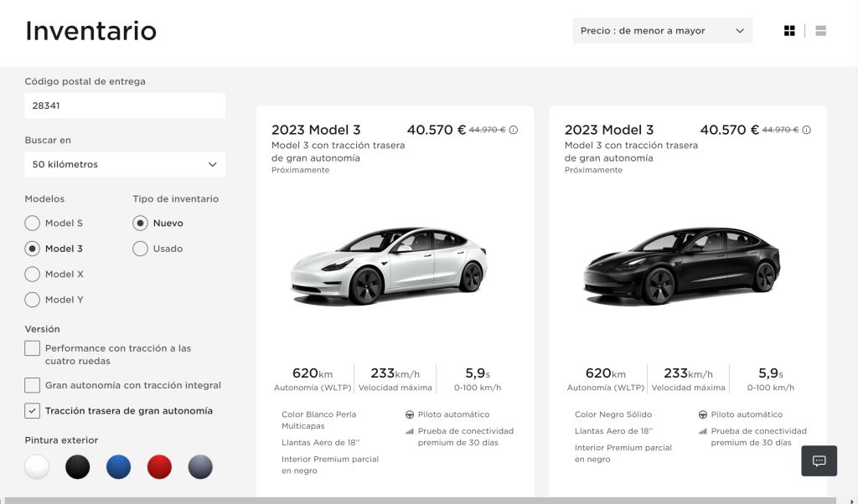Open the black 2023 Model 3 title

click(x=609, y=130)
